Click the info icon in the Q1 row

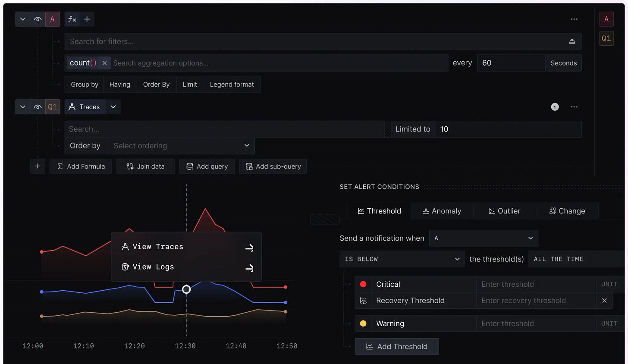click(555, 107)
